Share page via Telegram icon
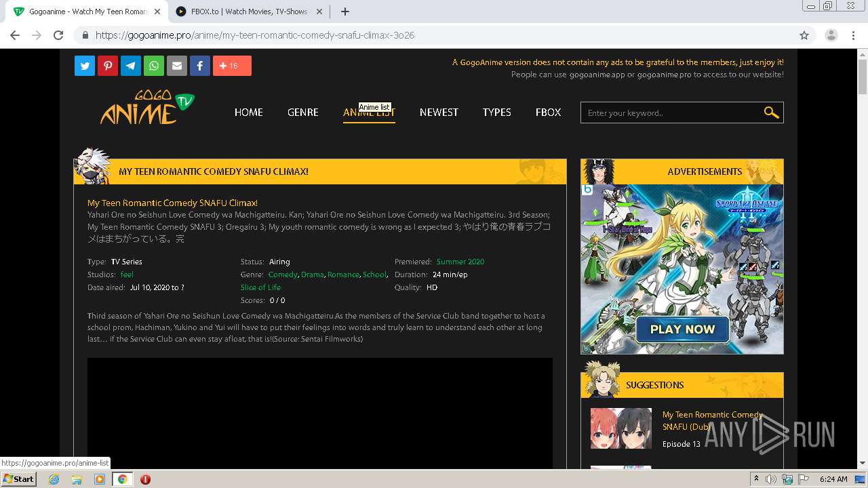Image resolution: width=868 pixels, height=488 pixels. [x=131, y=66]
